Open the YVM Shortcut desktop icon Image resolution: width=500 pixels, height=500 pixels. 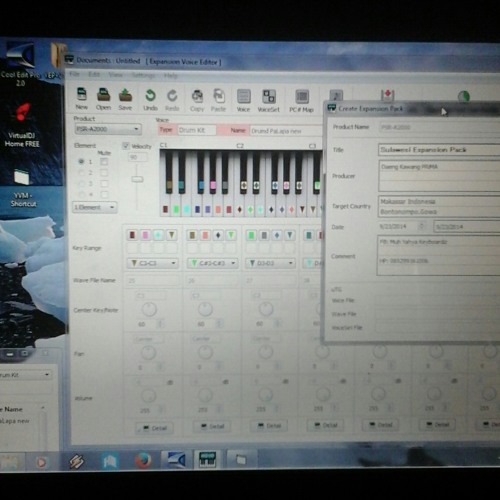tap(23, 188)
